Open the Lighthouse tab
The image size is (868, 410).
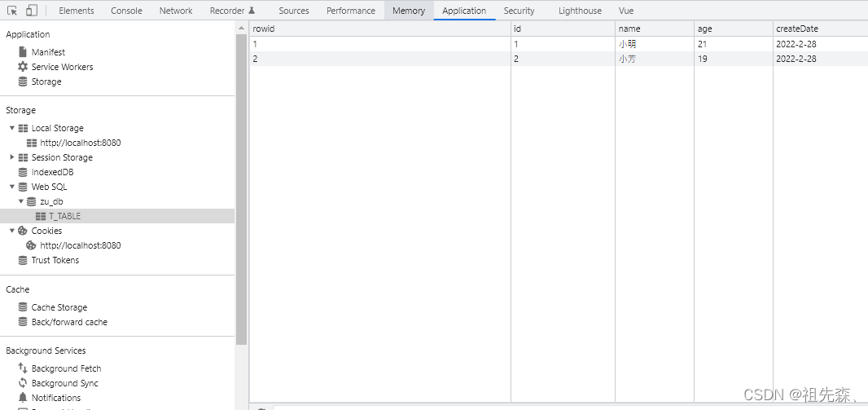pos(580,11)
